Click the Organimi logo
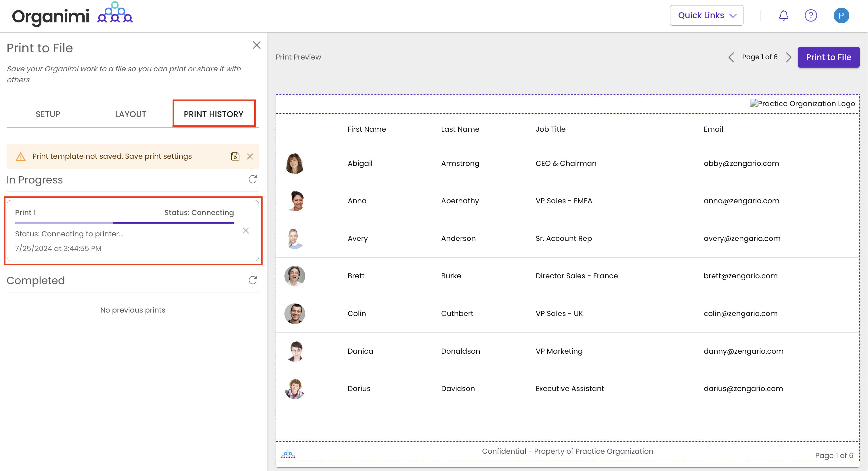The width and height of the screenshot is (868, 471). (x=72, y=15)
